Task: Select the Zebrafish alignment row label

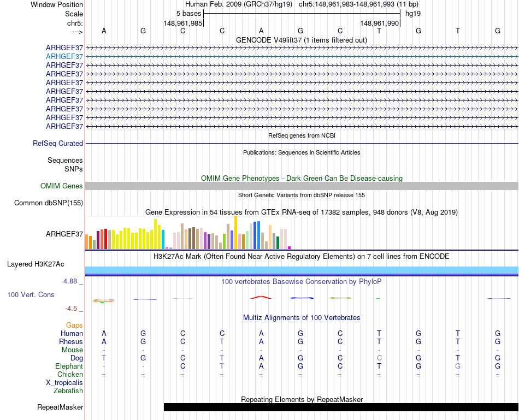Action: click(x=68, y=391)
